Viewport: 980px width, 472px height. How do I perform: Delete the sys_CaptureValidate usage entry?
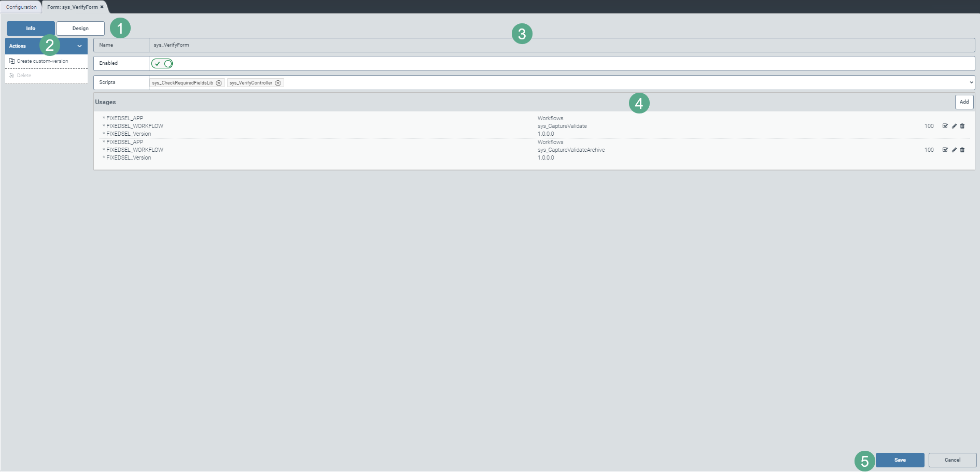[962, 126]
